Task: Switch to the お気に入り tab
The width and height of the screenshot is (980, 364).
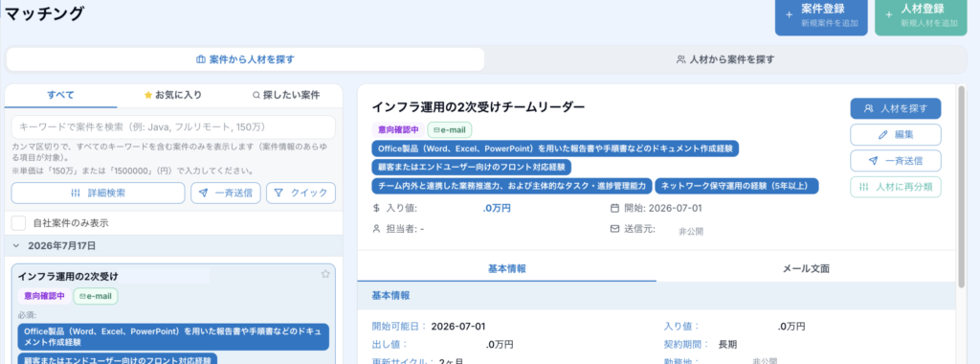Action: click(173, 95)
